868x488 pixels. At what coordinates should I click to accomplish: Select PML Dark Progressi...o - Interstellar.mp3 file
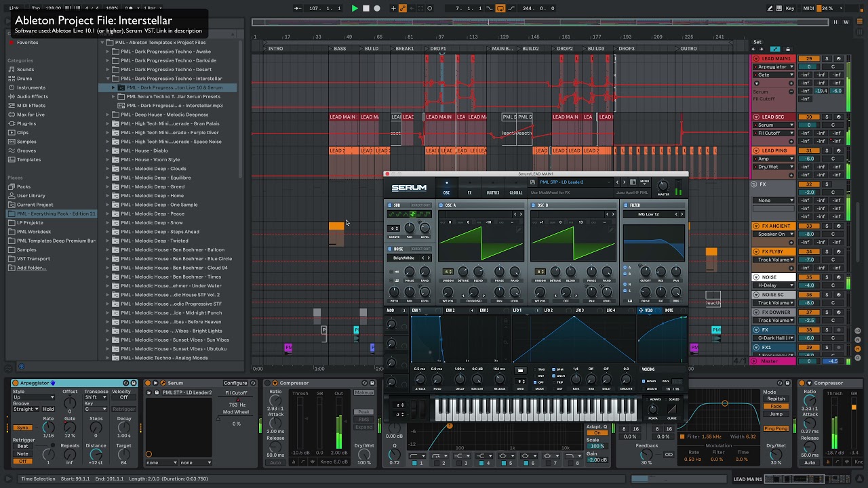(174, 106)
